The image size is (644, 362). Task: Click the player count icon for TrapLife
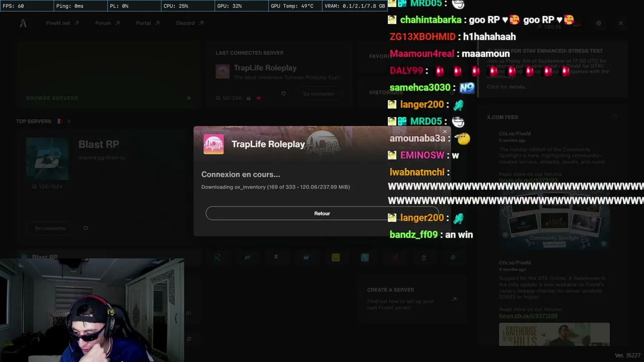pos(218,98)
